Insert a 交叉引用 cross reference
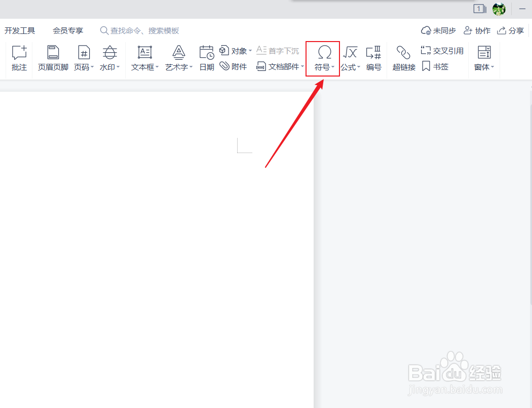Viewport: 532px width, 408px height. 442,51
